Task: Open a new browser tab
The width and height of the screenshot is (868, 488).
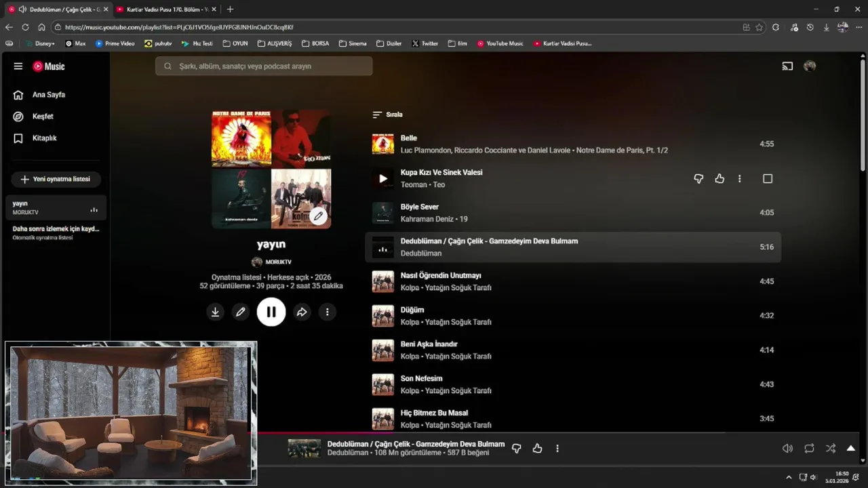Action: coord(230,9)
